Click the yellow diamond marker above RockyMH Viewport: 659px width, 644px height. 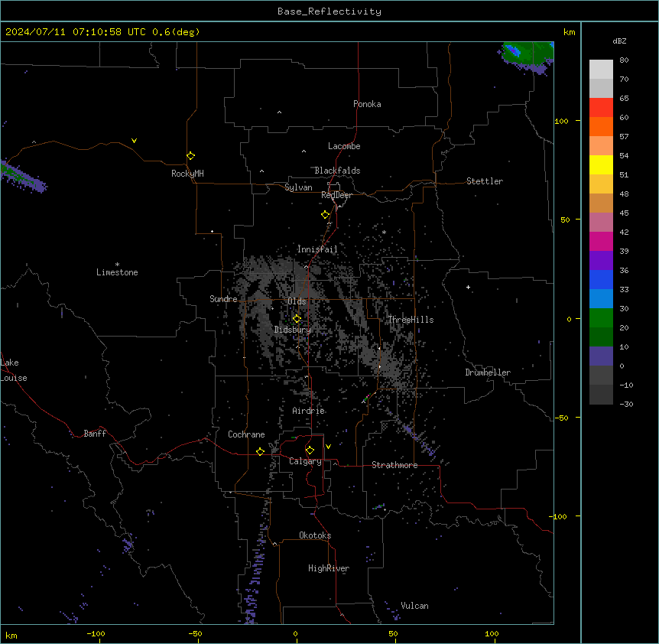point(190,156)
